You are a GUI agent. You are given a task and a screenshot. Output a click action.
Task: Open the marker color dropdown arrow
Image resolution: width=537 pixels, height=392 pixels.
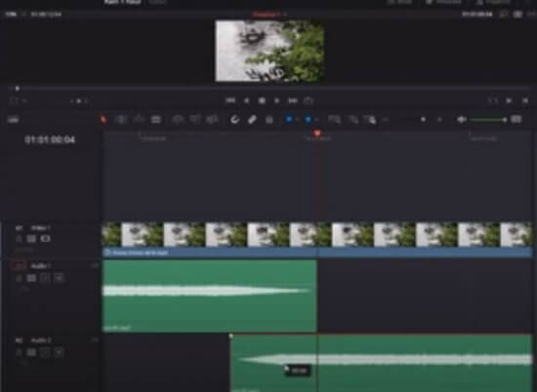[x=316, y=120]
